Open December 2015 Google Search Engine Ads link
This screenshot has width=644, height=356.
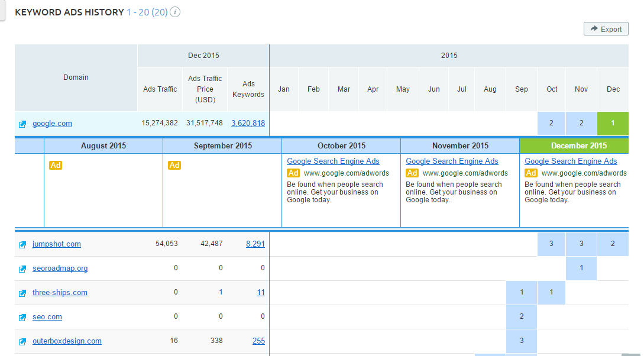tap(571, 161)
